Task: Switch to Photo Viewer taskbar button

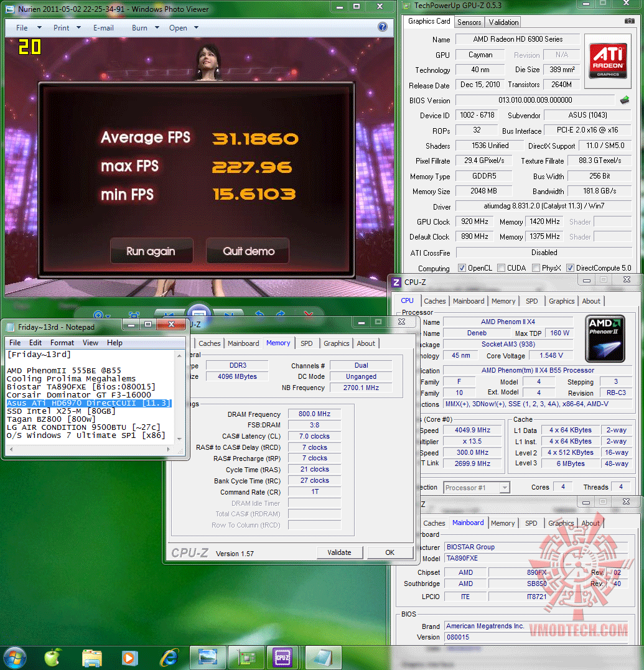Action: pos(208,657)
